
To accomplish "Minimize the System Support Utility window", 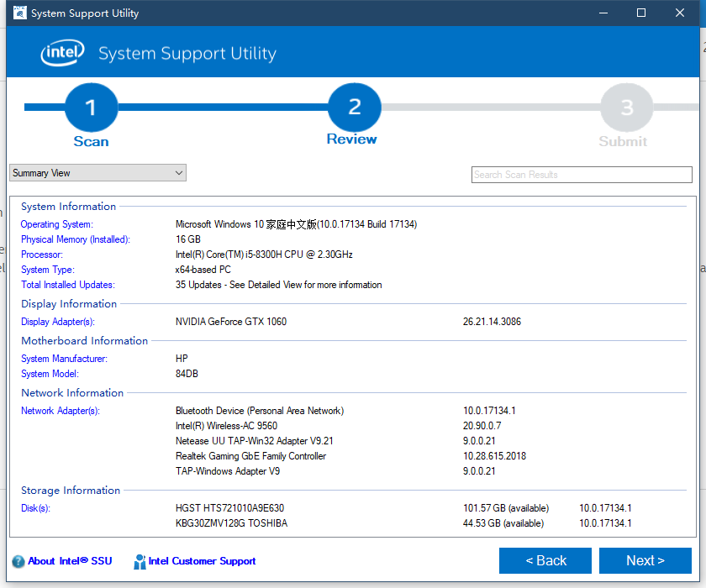I will [x=603, y=13].
